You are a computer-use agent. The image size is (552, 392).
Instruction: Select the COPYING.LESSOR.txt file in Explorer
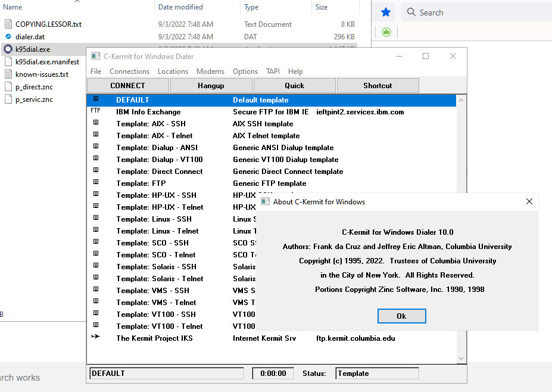(49, 24)
